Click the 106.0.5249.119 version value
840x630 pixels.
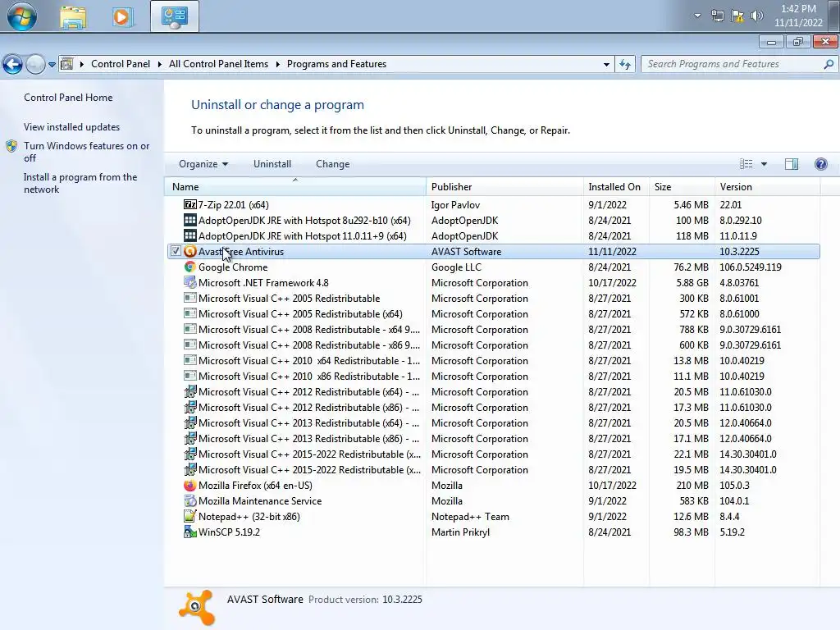click(x=750, y=267)
